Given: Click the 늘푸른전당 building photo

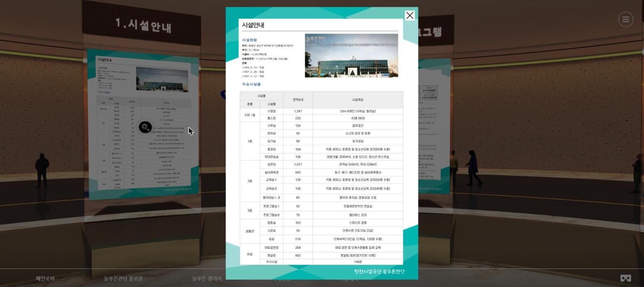Looking at the screenshot, I should pyautogui.click(x=351, y=56).
